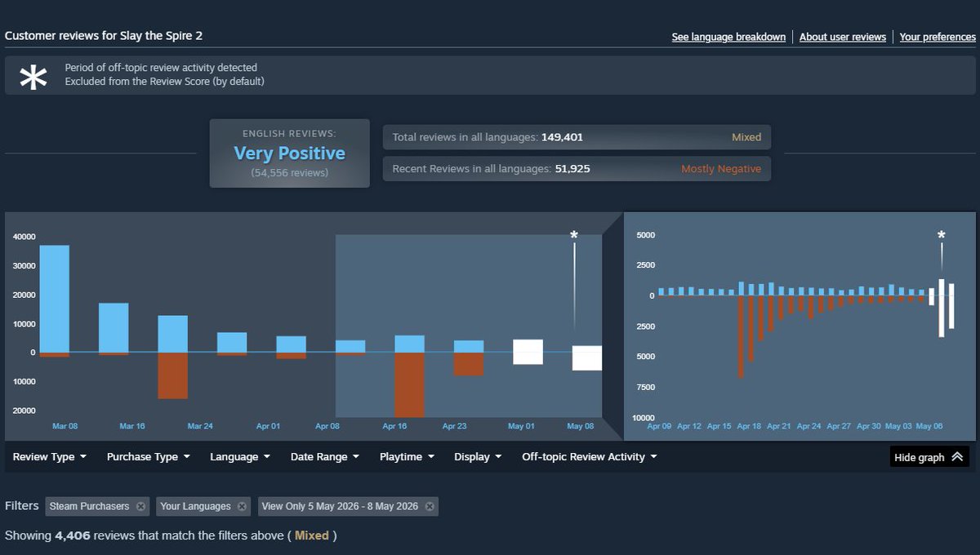The height and width of the screenshot is (555, 980).
Task: Remove the Steam Purchasers filter tag
Action: pos(141,507)
